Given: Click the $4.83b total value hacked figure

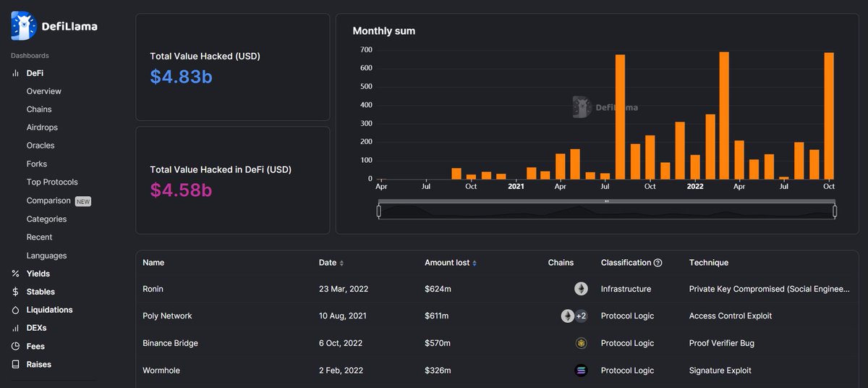Looking at the screenshot, I should [x=182, y=76].
